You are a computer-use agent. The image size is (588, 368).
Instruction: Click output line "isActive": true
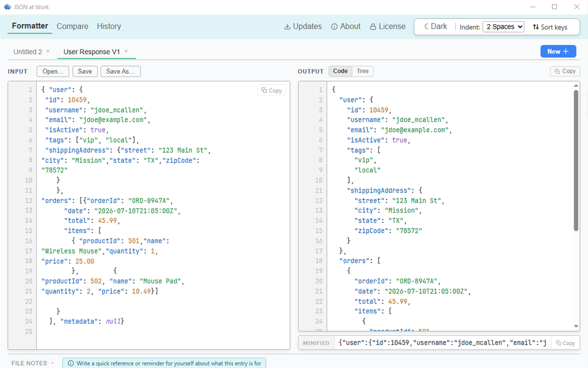378,140
